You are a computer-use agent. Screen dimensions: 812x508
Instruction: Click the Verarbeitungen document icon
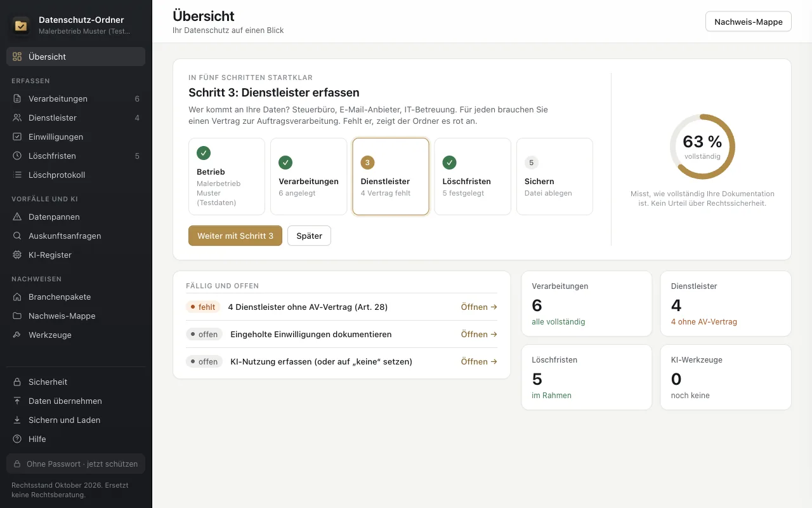pyautogui.click(x=17, y=98)
